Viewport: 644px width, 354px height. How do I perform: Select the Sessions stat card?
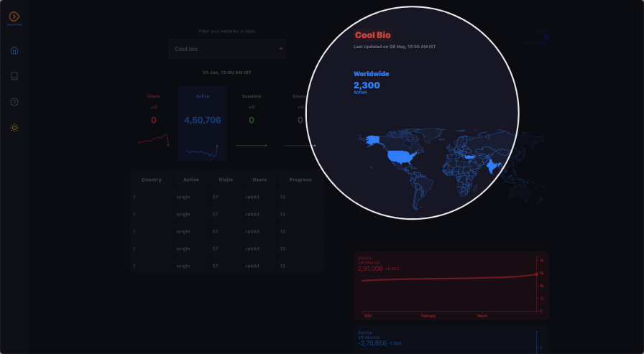pyautogui.click(x=252, y=122)
